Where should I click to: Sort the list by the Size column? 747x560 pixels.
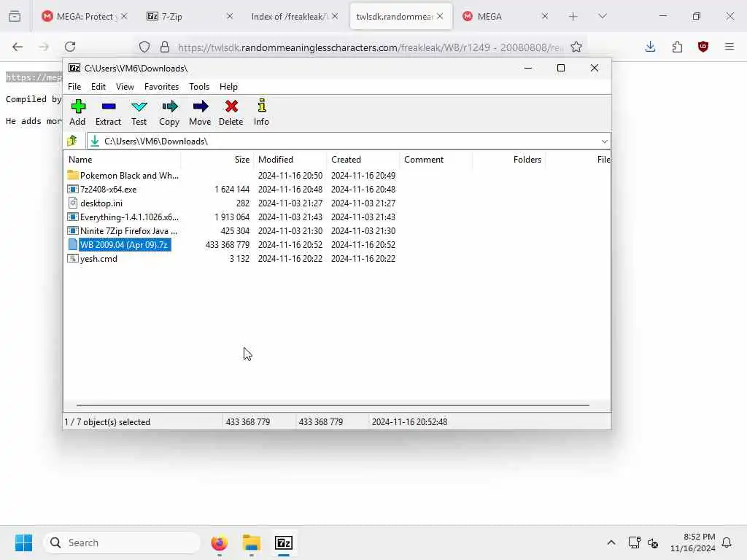tap(217, 160)
